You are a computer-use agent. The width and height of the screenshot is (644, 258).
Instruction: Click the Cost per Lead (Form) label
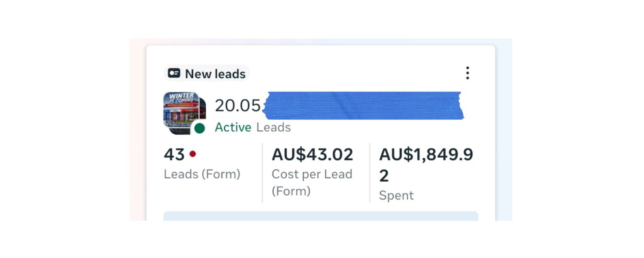pos(312,182)
